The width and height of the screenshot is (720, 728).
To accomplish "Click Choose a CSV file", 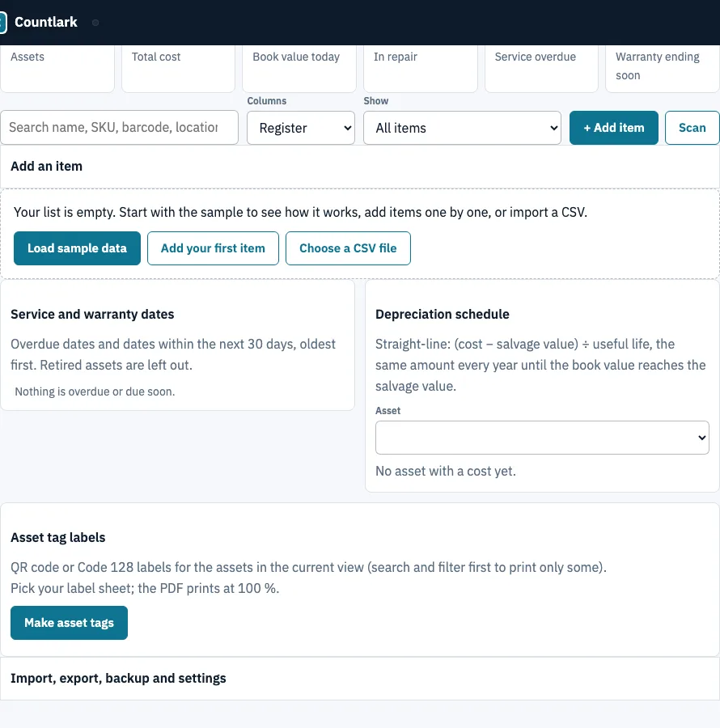I will (x=348, y=248).
